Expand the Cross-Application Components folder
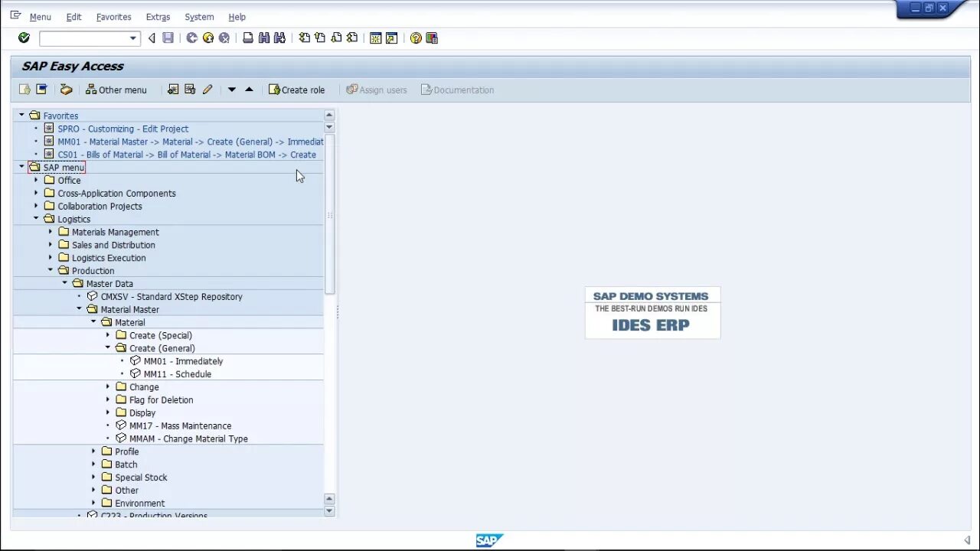This screenshot has width=980, height=551. pos(36,193)
